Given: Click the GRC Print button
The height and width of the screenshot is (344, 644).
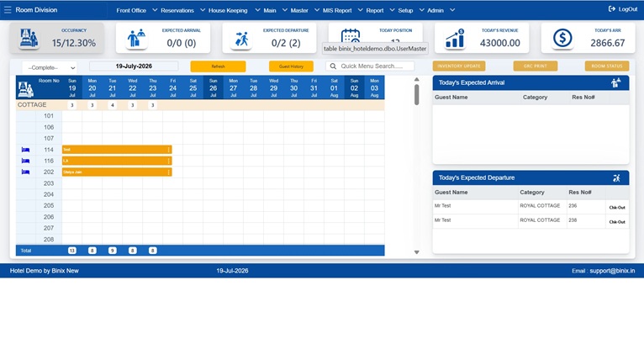Looking at the screenshot, I should coord(536,66).
